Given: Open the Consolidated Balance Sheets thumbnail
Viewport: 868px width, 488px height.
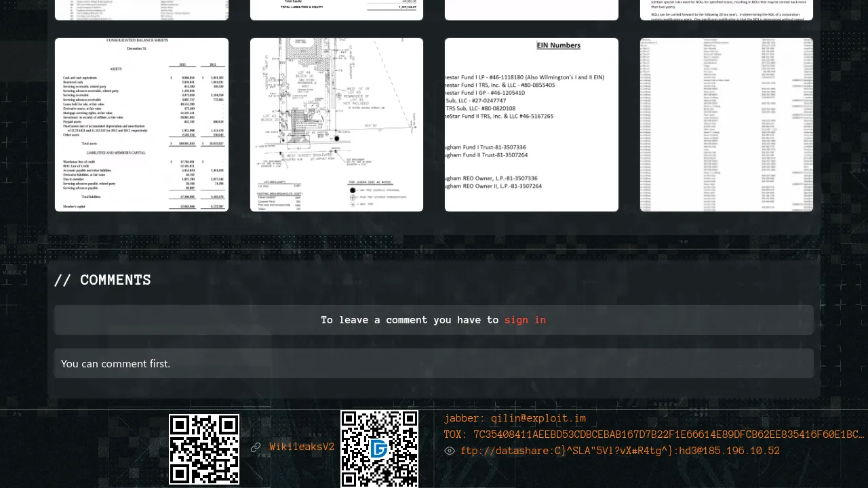Looking at the screenshot, I should click(x=142, y=125).
